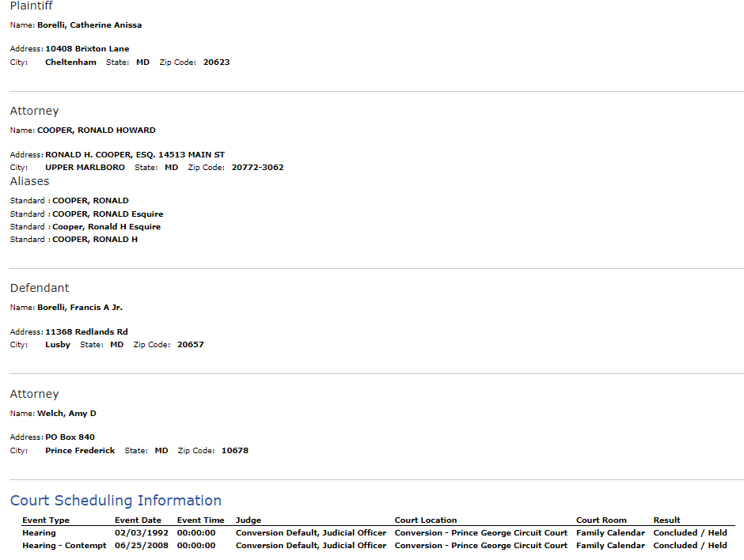The image size is (744, 560).
Task: Click attorney zip code 20772-3062
Action: (x=258, y=168)
